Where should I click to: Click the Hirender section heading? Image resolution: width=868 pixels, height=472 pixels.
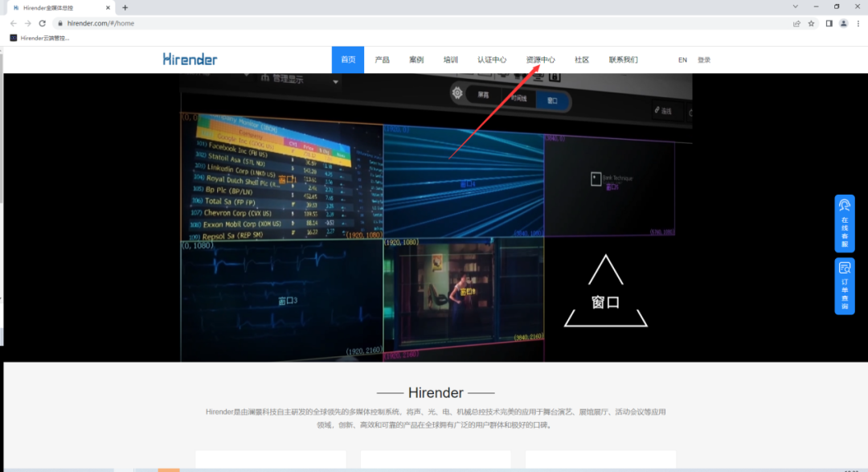pos(436,392)
